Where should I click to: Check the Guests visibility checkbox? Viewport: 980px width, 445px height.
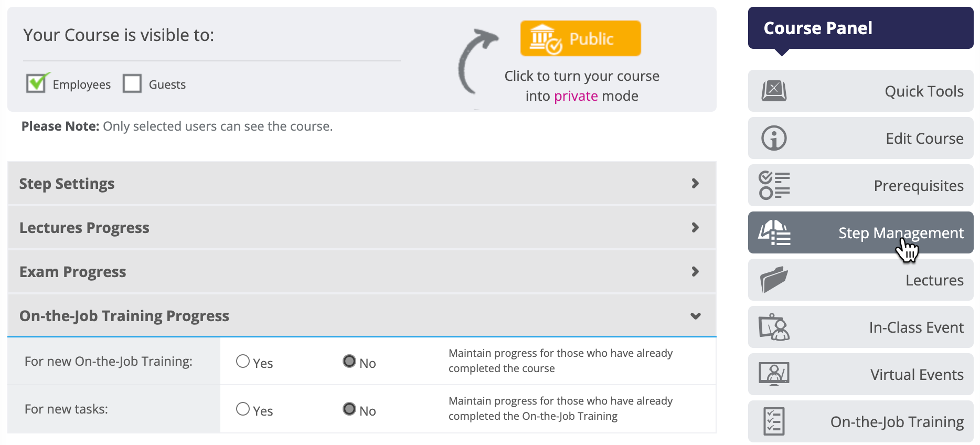[x=132, y=83]
